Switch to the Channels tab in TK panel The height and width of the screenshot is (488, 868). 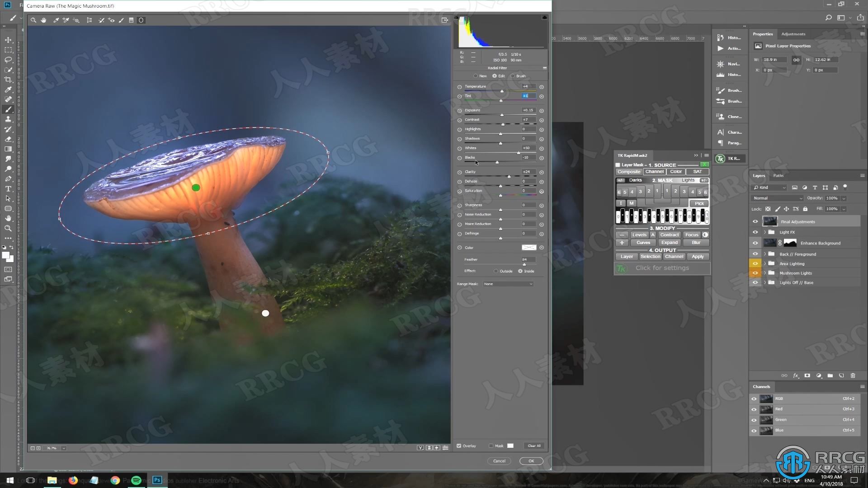coord(653,171)
